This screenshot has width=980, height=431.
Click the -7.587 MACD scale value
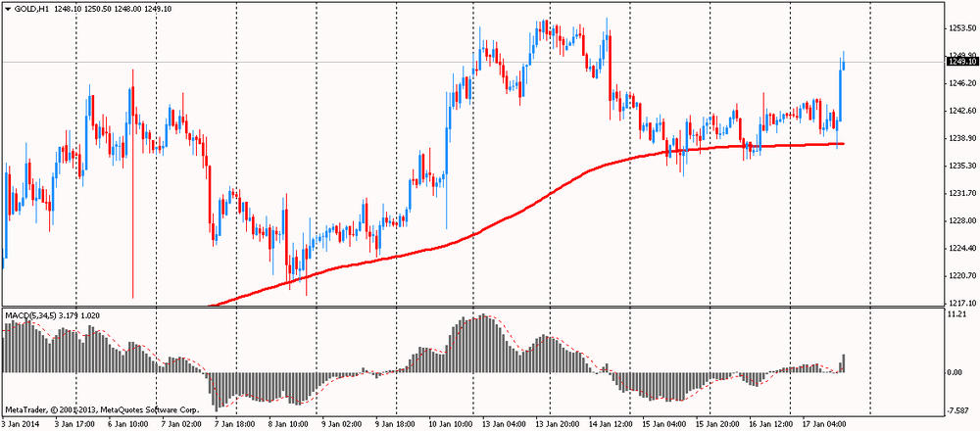960,410
